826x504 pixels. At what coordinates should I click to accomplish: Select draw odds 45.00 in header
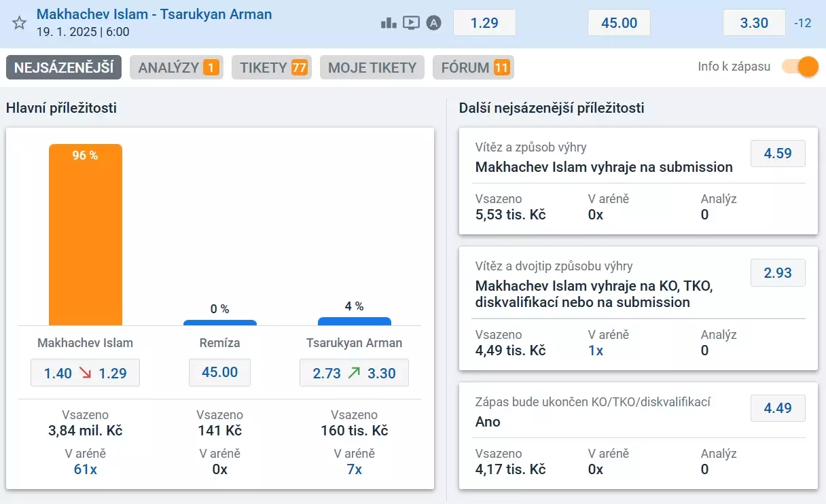pos(619,23)
